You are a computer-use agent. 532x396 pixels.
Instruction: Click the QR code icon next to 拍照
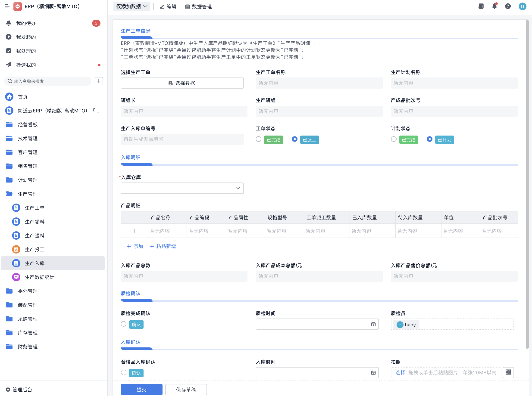(x=508, y=372)
